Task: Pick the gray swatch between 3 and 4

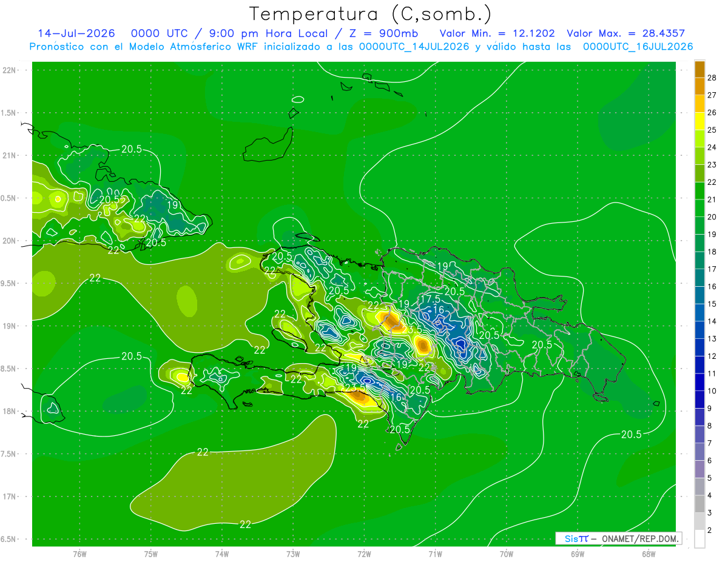Action: click(x=699, y=504)
